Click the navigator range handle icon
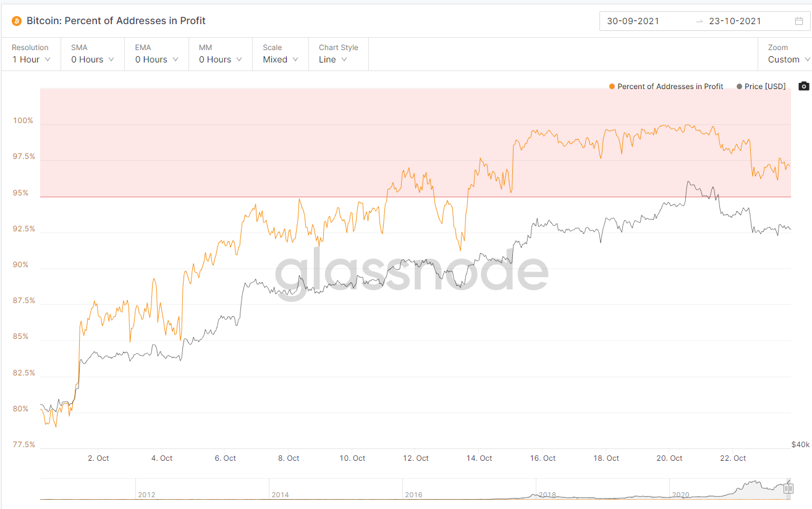 [789, 489]
